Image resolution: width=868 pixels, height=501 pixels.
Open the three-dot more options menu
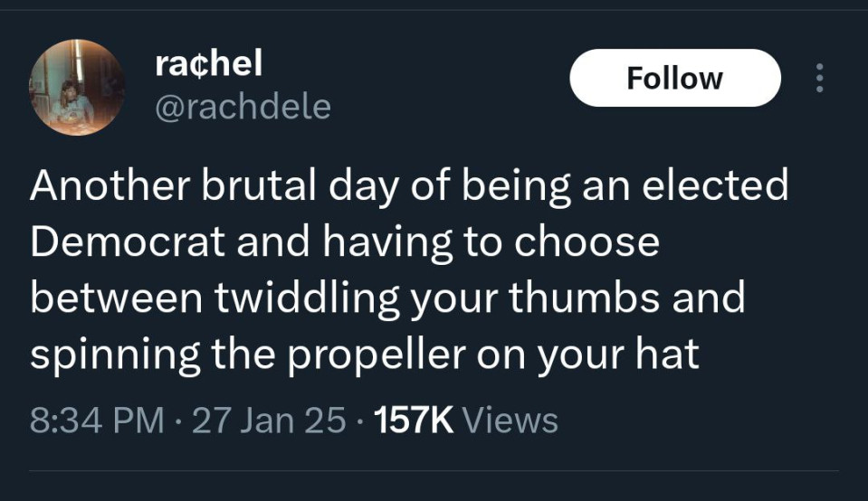pos(820,78)
